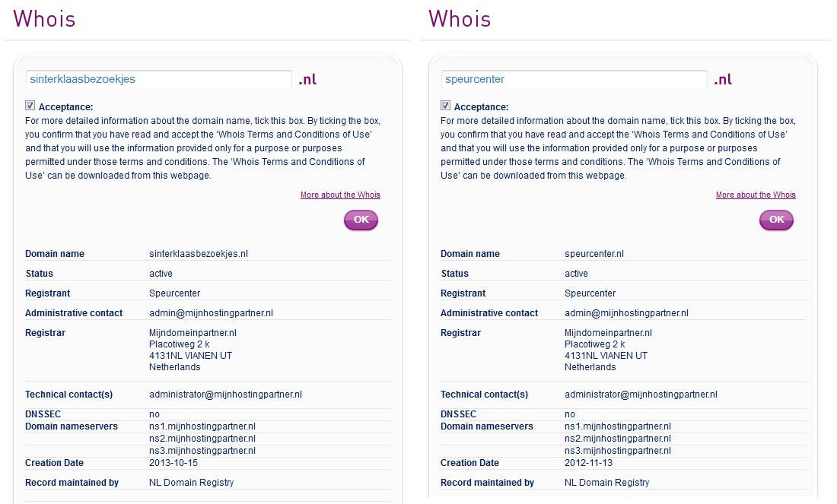Click Mijndomeinpartner.nl registrar name in left panel
This screenshot has width=837, height=504.
point(193,333)
